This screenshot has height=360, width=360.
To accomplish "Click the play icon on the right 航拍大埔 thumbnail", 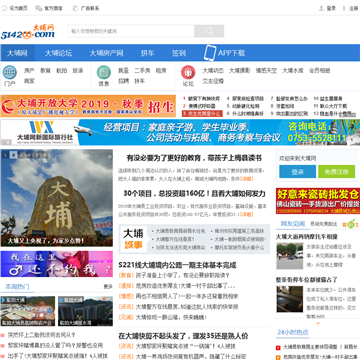I will point(62,300).
